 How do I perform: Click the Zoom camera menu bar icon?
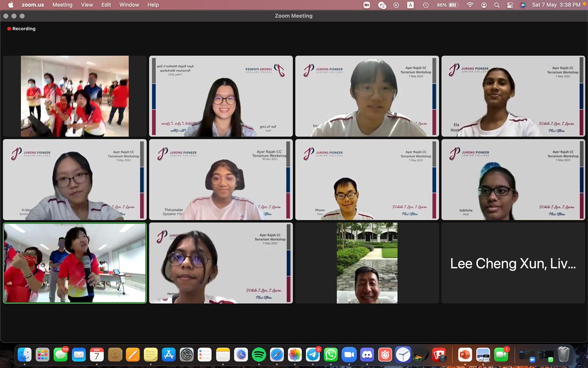tap(367, 5)
